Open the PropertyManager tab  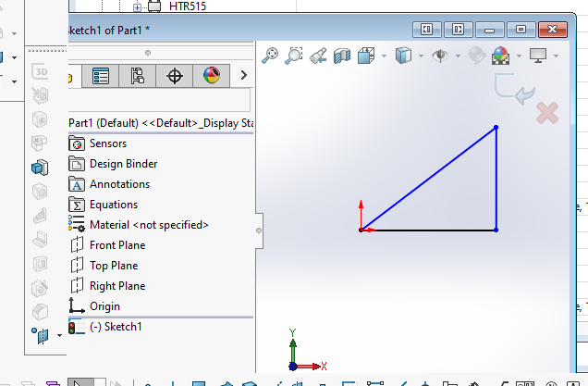tap(101, 76)
